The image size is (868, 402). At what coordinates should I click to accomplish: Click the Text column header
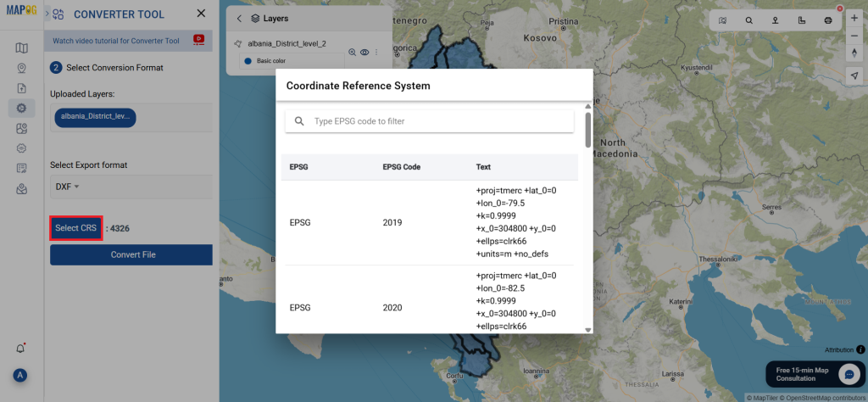483,167
